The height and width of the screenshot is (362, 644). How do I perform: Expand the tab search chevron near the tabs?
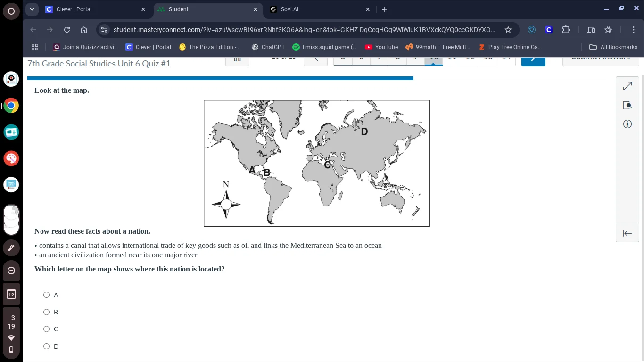[x=32, y=9]
